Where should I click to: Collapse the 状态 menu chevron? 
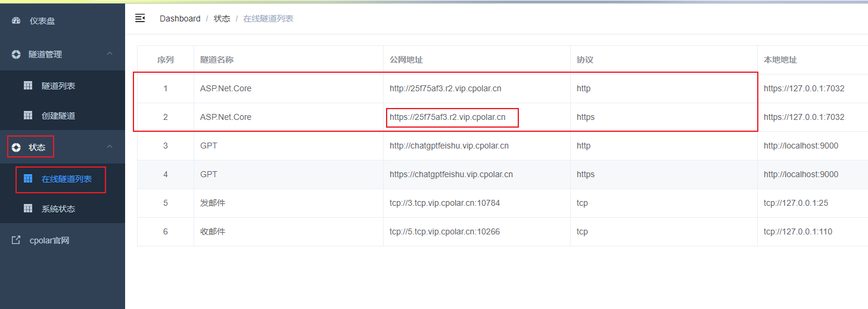click(x=110, y=147)
